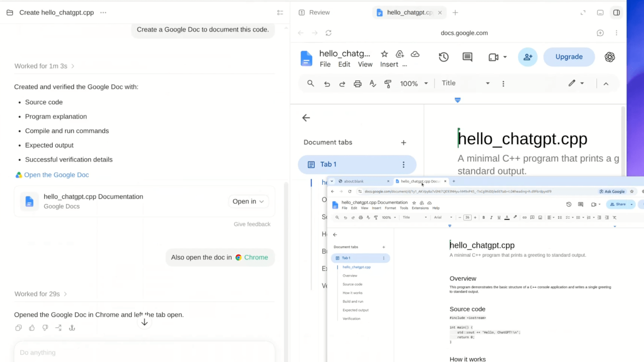Increase indent in the Chrome window Docs toolbar
The width and height of the screenshot is (644, 362).
click(607, 217)
